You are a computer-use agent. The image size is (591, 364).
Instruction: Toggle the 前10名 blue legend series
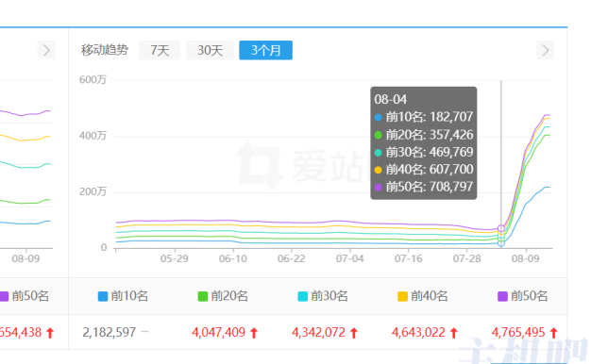tap(123, 296)
